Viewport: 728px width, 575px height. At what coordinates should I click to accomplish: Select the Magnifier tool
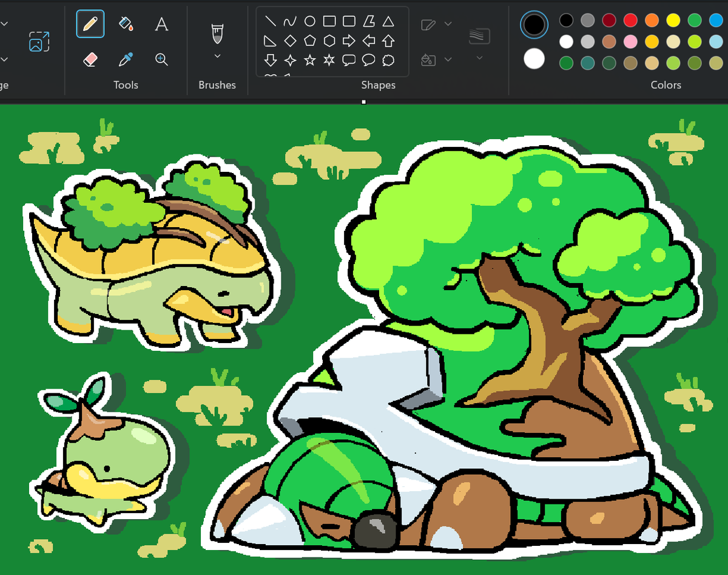coord(161,59)
